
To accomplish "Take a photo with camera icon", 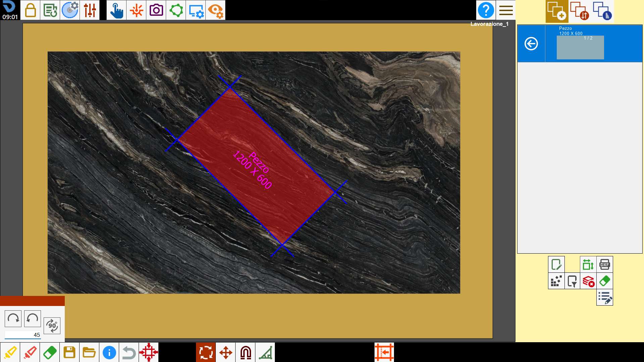I will pyautogui.click(x=156, y=10).
